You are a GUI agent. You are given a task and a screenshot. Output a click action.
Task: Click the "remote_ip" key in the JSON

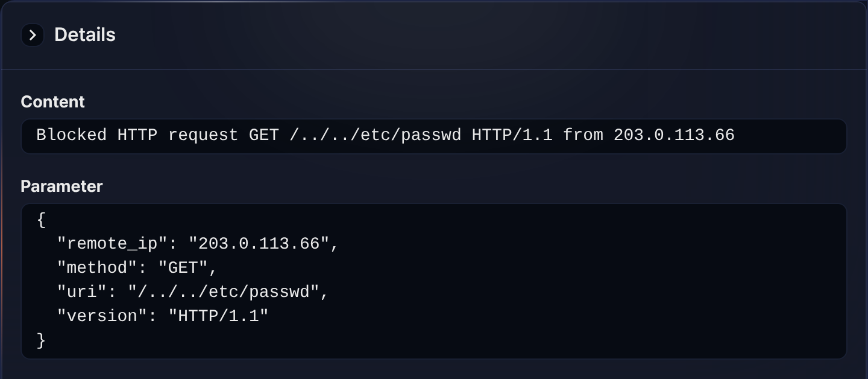coord(112,244)
